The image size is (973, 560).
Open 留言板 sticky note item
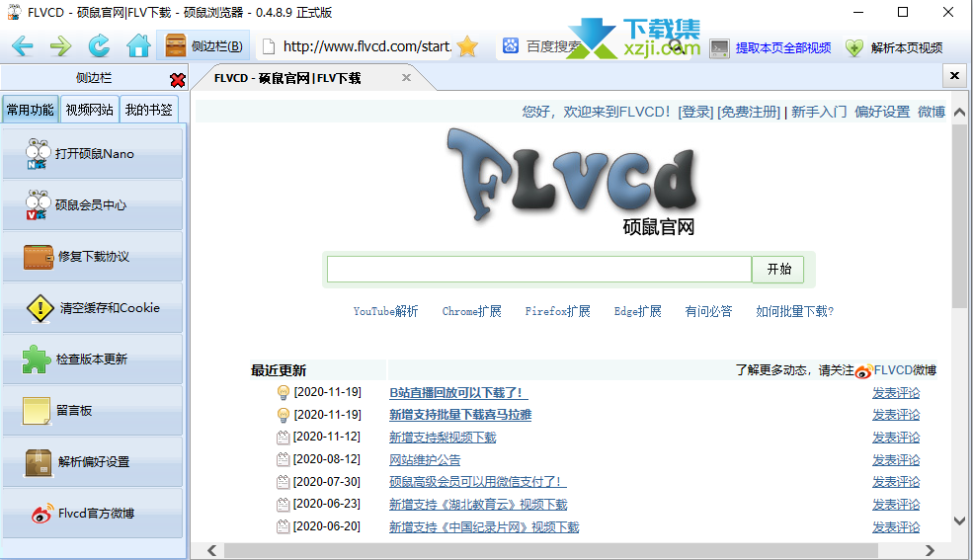point(93,411)
